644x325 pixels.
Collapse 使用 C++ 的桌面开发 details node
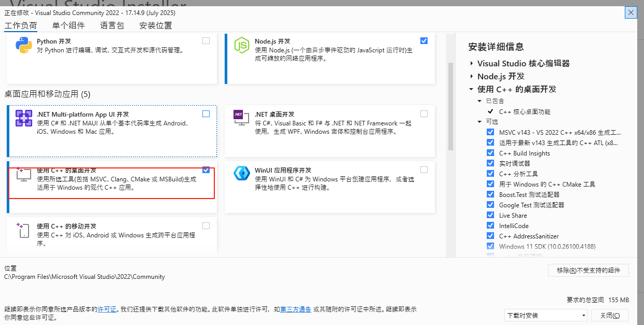click(x=471, y=89)
